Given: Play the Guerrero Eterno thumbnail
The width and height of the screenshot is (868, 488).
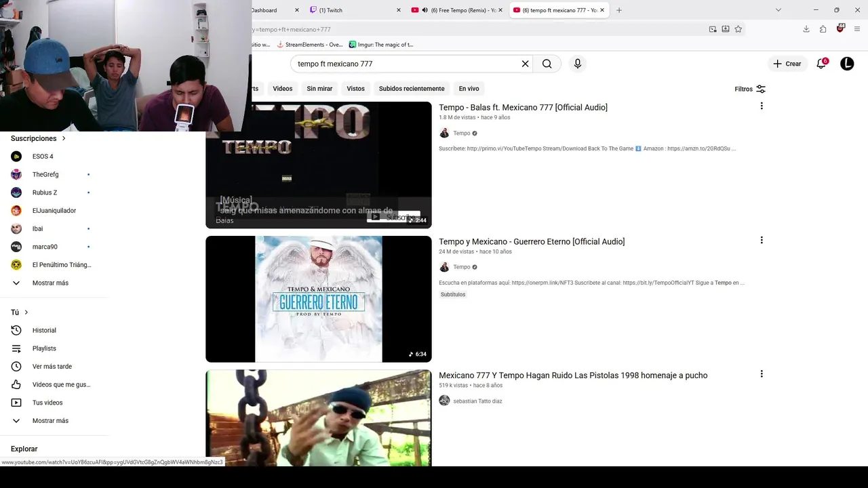Looking at the screenshot, I should coord(319,299).
